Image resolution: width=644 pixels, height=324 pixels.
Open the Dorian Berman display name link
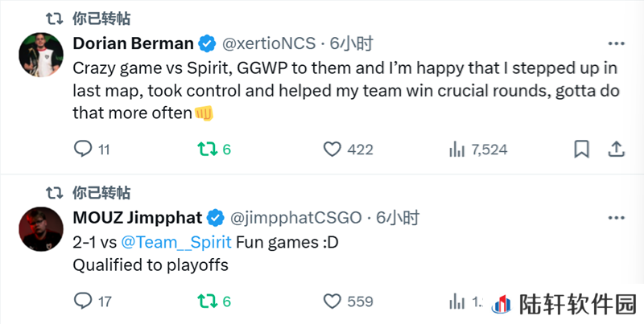click(134, 43)
